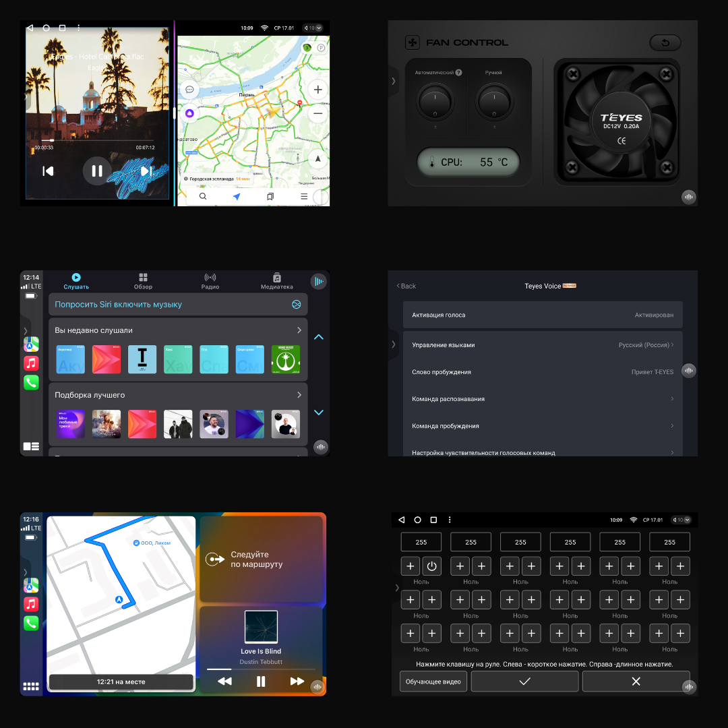Tap the blue navigation arrow in navigator bar
Viewport: 728px width, 728px height.
click(x=237, y=196)
